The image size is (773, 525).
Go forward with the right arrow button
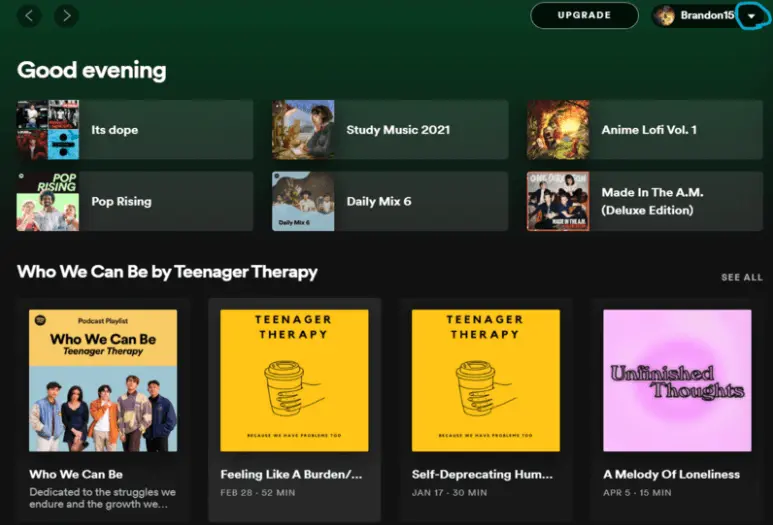pos(67,16)
